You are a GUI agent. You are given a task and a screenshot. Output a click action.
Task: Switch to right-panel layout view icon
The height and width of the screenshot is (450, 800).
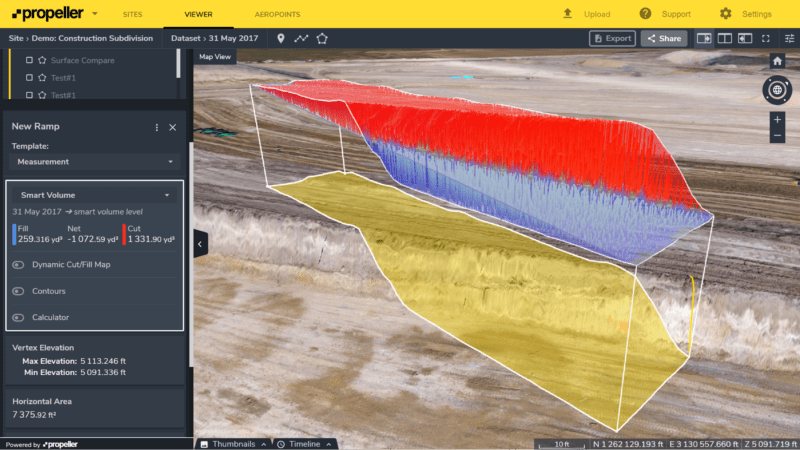pos(704,38)
